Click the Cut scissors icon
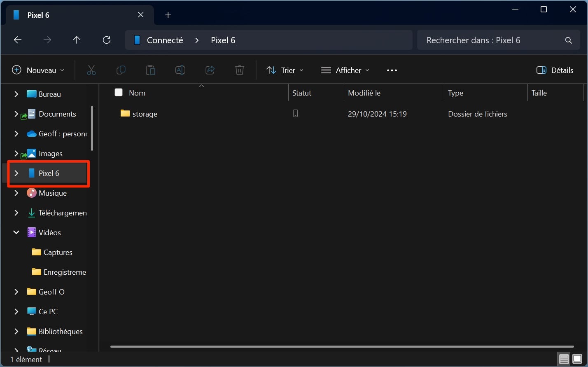Viewport: 588px width, 367px height. [x=91, y=70]
